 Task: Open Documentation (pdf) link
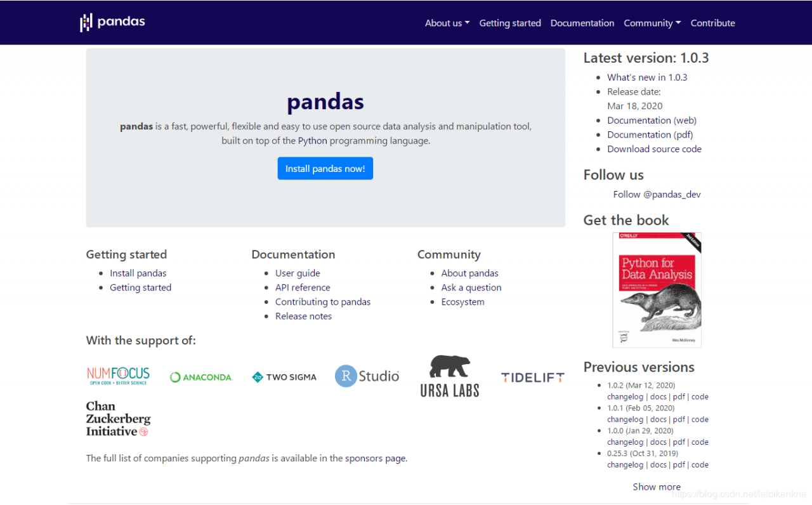pos(650,134)
